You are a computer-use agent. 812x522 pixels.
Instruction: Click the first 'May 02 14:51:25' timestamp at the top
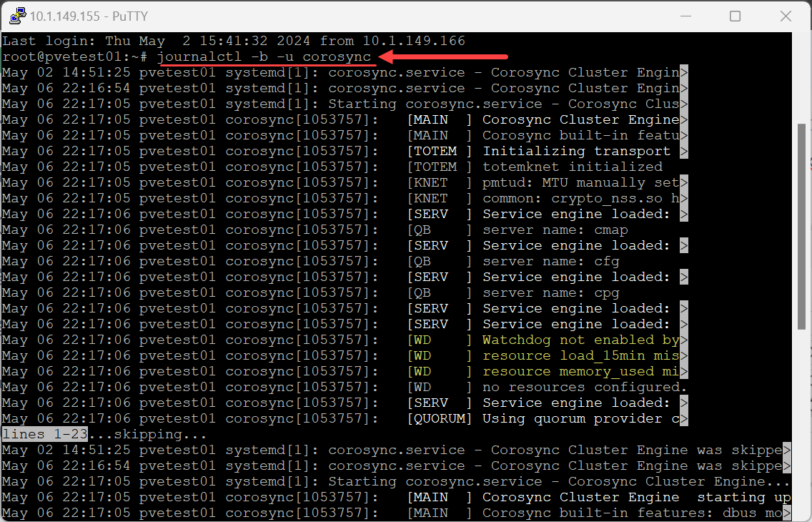(x=66, y=72)
